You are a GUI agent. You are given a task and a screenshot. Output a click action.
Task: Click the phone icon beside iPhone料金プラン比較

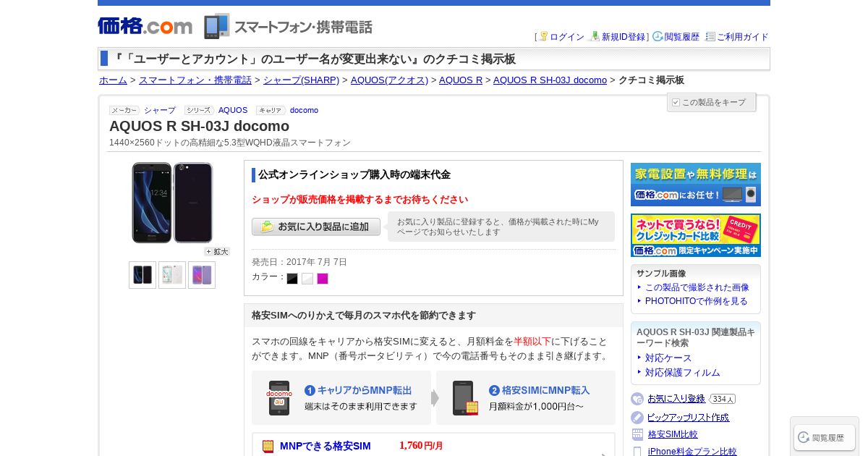[637, 452]
